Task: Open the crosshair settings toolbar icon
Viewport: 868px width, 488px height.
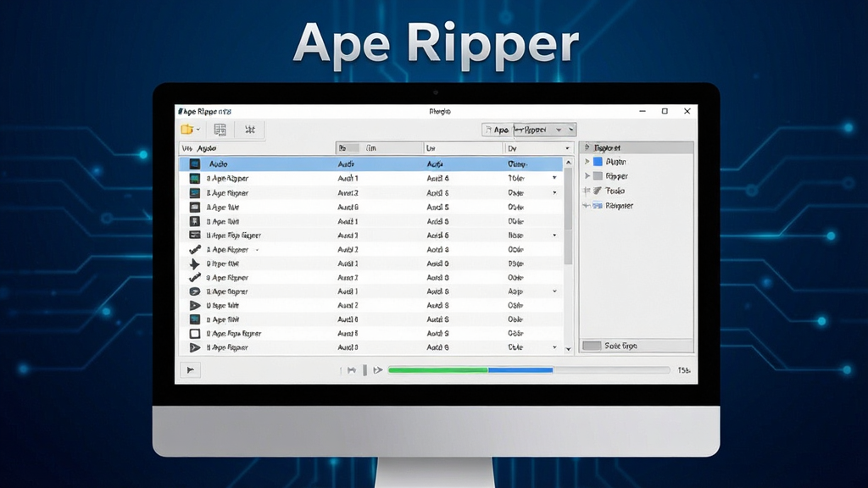Action: tap(250, 130)
